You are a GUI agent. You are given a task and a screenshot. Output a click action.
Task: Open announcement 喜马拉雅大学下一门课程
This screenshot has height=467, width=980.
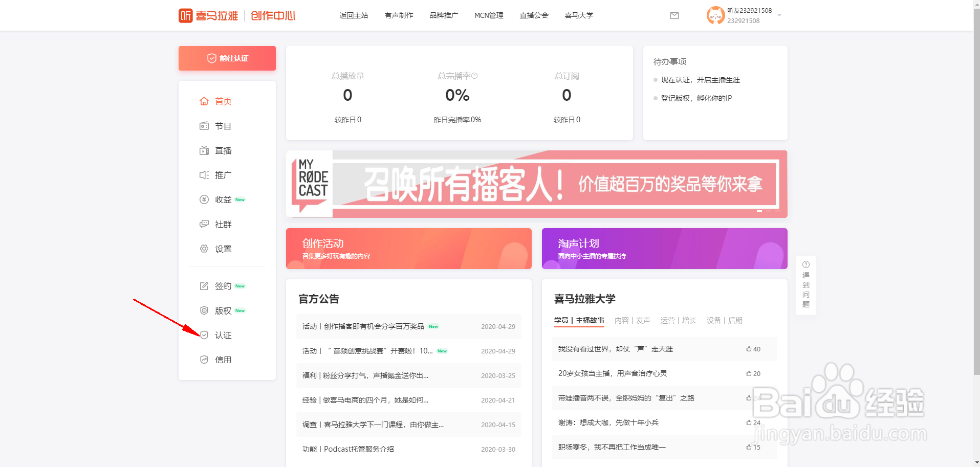(409, 425)
